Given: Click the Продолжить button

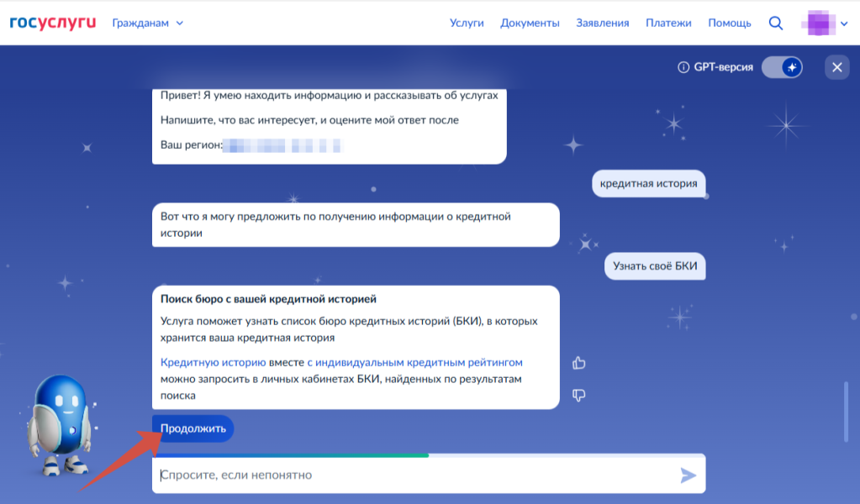Looking at the screenshot, I should pyautogui.click(x=193, y=428).
